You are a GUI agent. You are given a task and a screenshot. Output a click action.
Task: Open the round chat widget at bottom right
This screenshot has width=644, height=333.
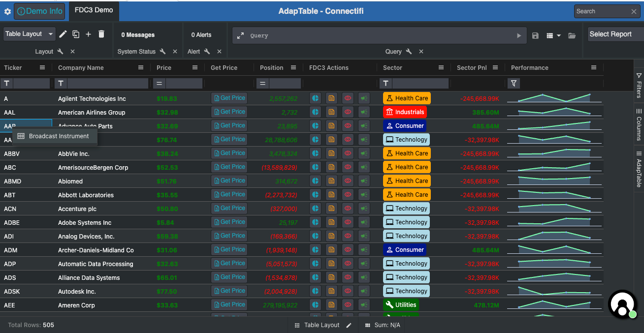tap(623, 304)
